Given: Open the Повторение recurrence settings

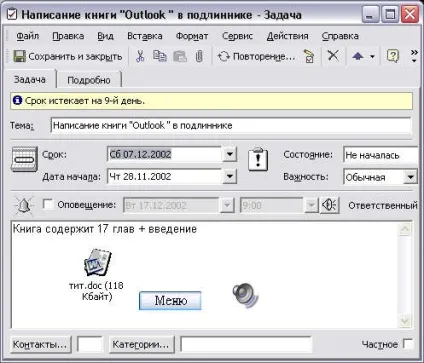Looking at the screenshot, I should coord(256,56).
